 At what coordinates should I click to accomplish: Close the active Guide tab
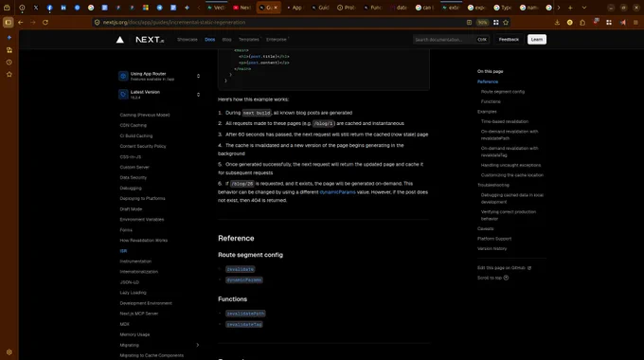pos(276,8)
